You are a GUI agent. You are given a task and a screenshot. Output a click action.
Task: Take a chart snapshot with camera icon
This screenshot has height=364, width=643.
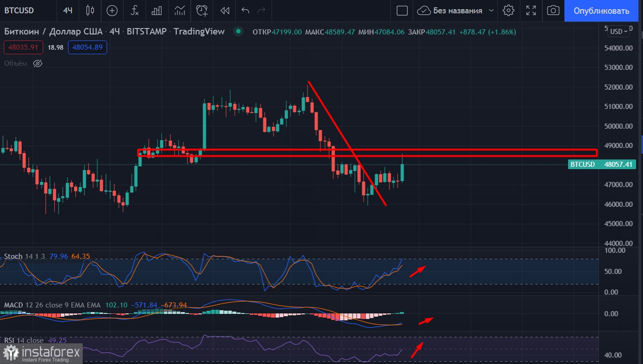554,10
